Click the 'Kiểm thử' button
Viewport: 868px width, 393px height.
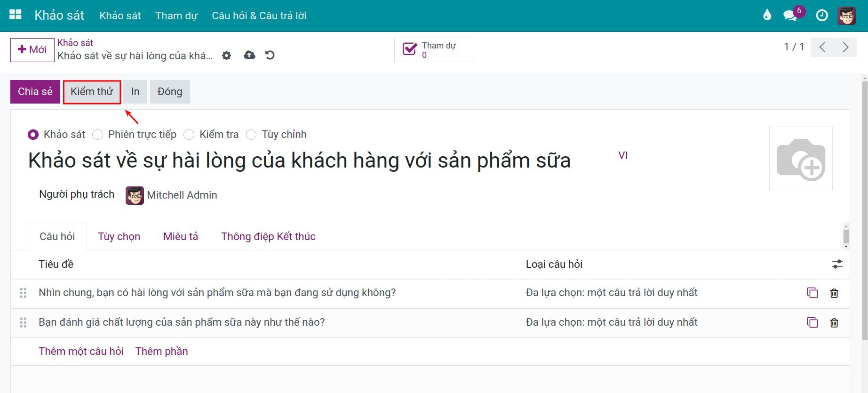coord(92,92)
